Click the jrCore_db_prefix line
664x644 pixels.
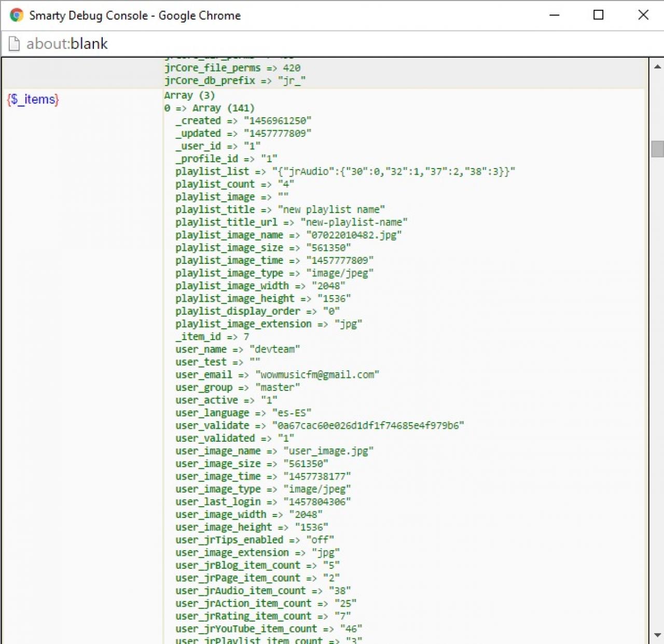point(234,81)
